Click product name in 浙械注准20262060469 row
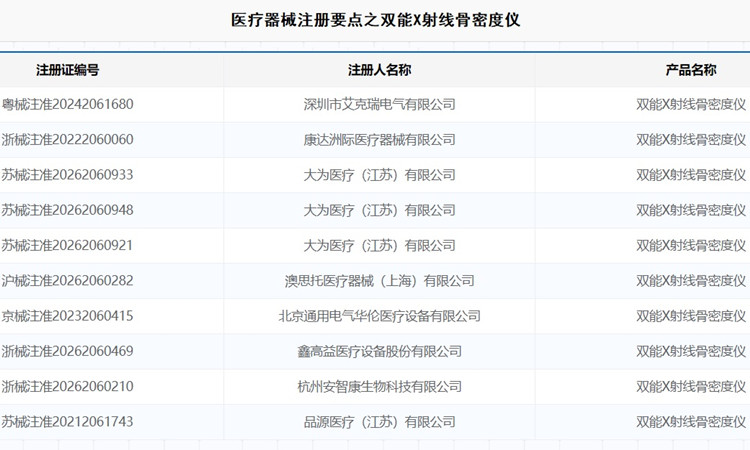 click(x=691, y=351)
